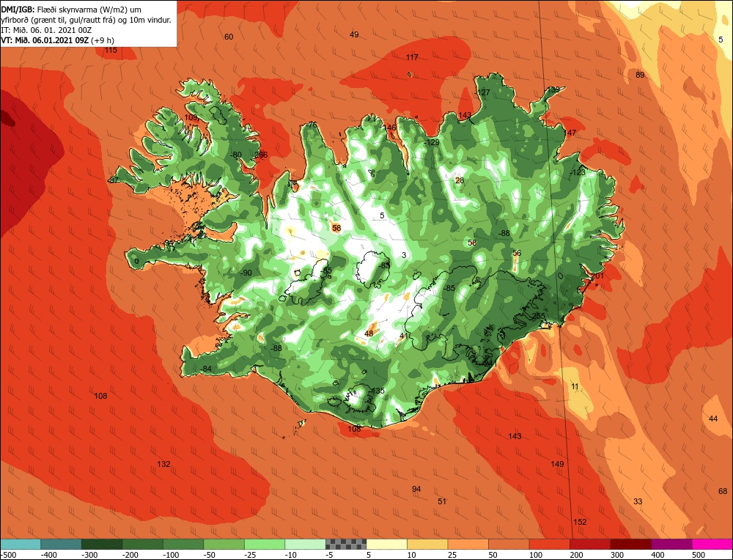Click the map value 132 over the southwest sea

163,464
